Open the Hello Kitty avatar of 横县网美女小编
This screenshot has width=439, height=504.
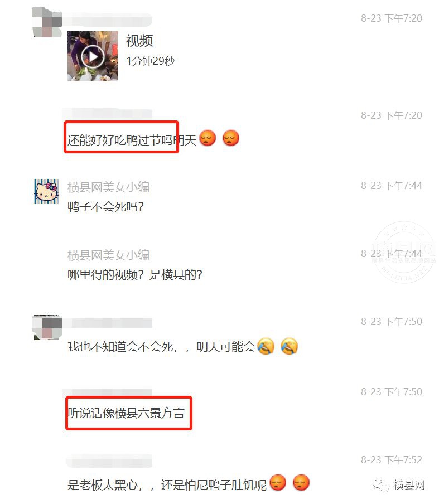46,192
